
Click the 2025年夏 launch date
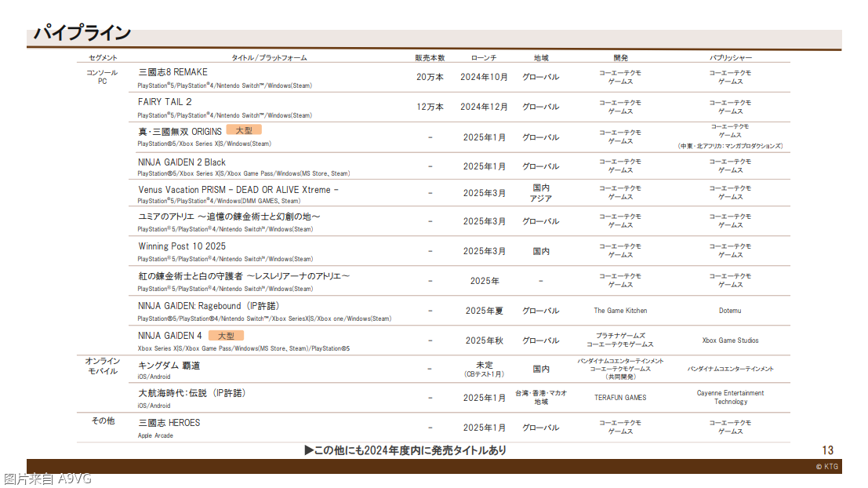tap(485, 311)
